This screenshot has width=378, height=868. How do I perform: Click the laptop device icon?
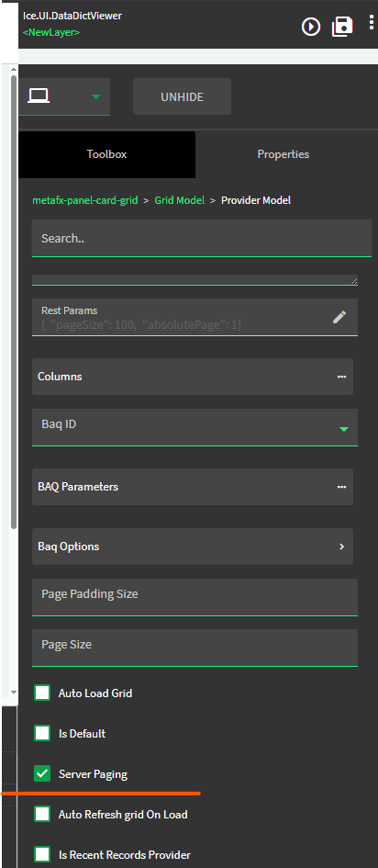point(39,96)
